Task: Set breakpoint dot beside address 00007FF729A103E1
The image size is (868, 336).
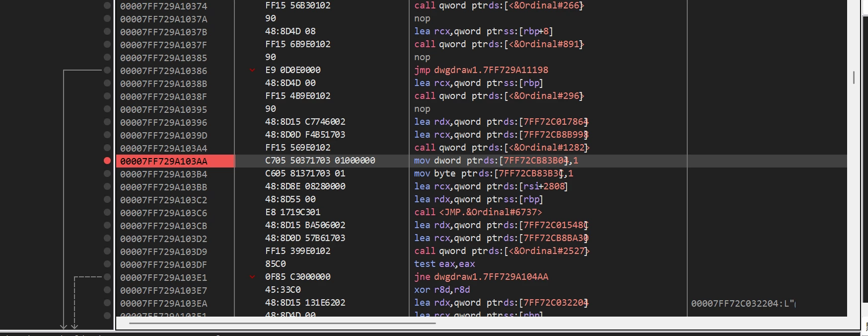Action: tap(107, 277)
